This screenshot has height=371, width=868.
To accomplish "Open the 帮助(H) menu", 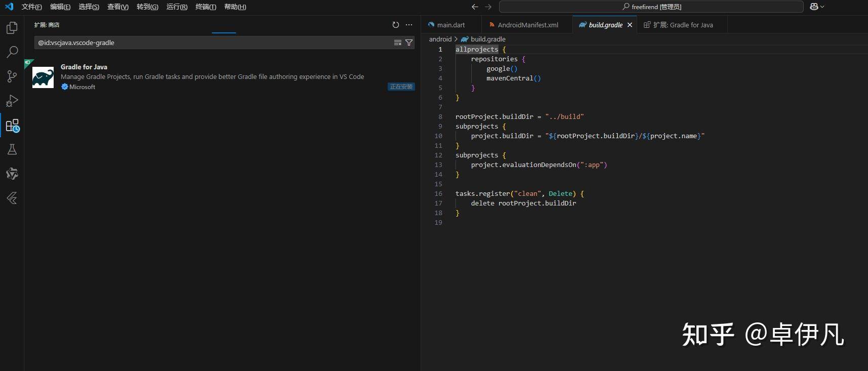I will point(235,7).
